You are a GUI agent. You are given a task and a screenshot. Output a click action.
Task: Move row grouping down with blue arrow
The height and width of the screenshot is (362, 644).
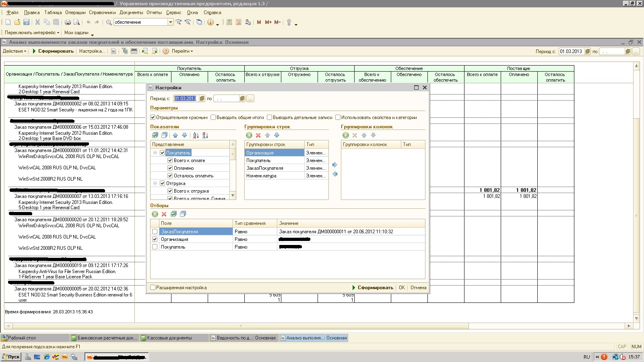tap(277, 135)
